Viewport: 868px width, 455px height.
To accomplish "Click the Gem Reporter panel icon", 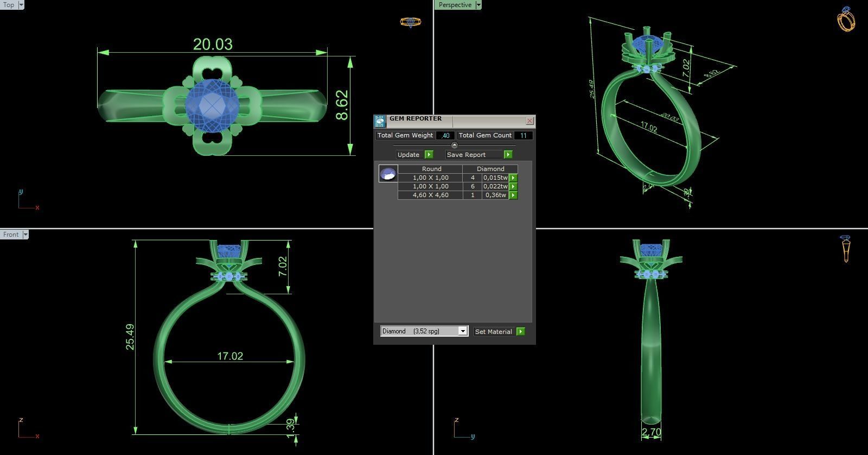I will coord(380,121).
